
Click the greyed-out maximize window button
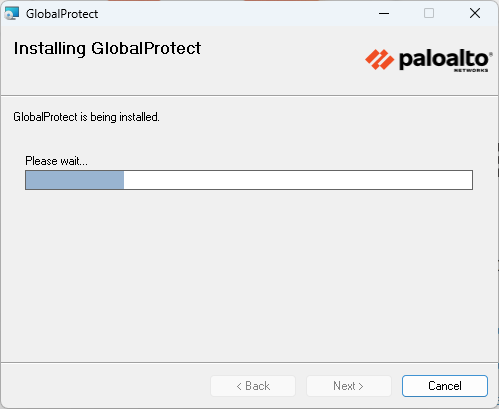(x=429, y=13)
